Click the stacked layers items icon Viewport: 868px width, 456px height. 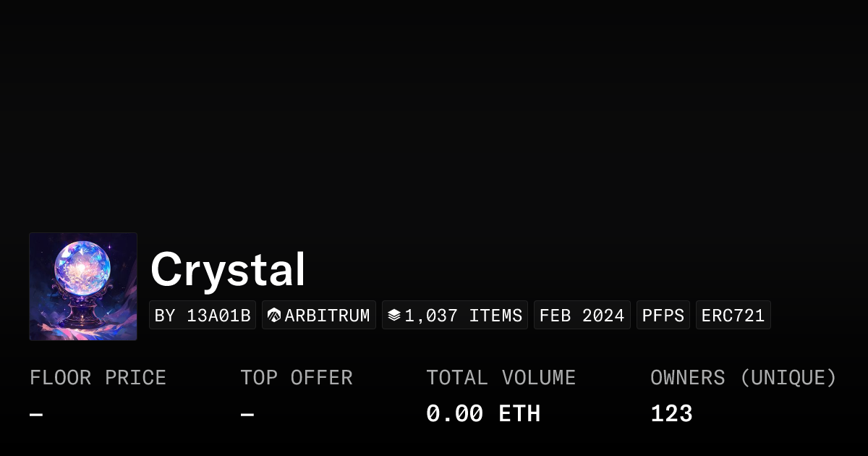click(394, 316)
